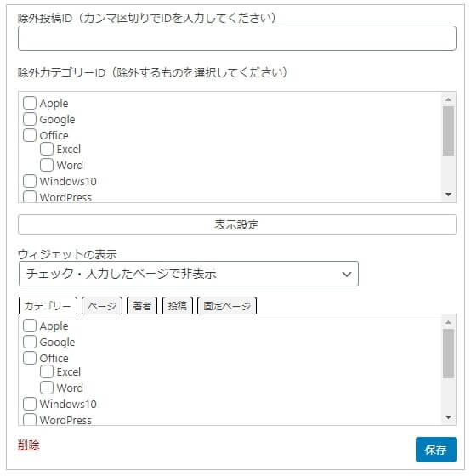This screenshot has width=471, height=476.
Task: Check Excel in the exclude category list
Action: coord(47,149)
